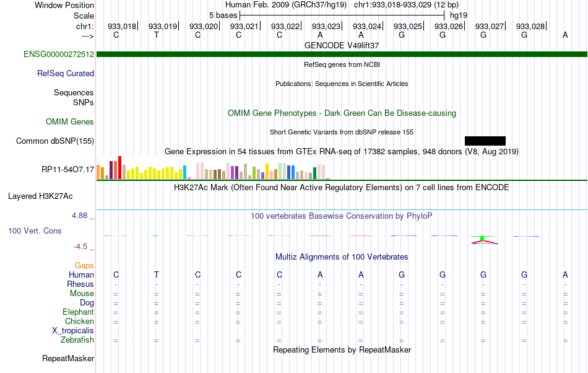Viewport: 588px width, 373px height.
Task: Click the cyan GTEx expression bar
Action: 185,172
